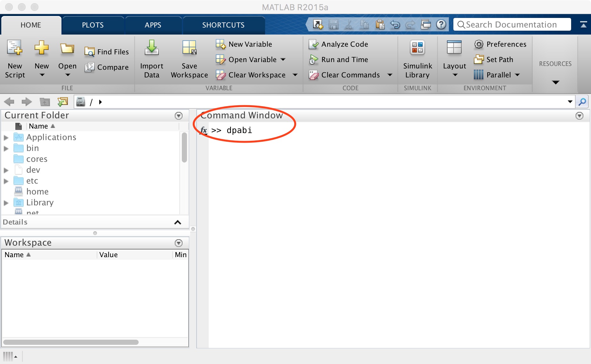Expand the bin folder
591x364 pixels.
click(6, 148)
